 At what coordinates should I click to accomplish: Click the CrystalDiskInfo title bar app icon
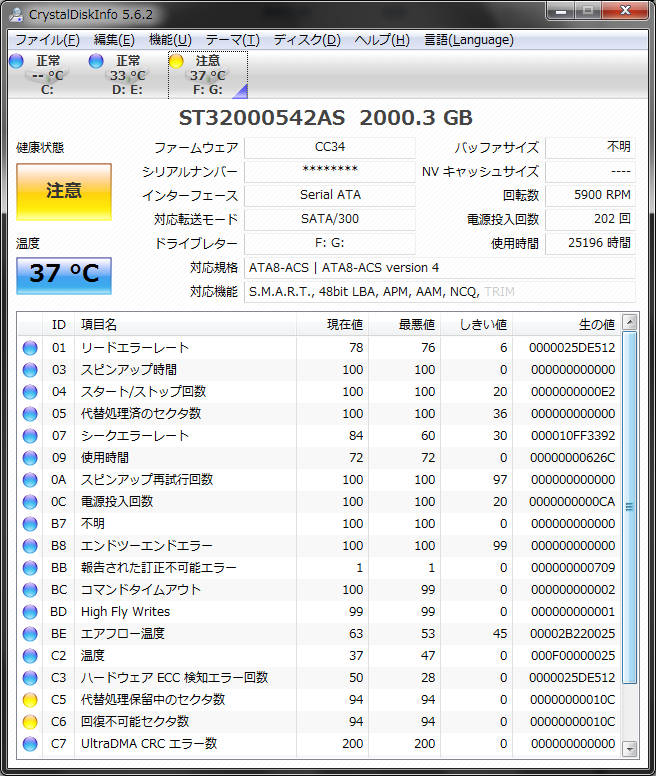(x=16, y=14)
